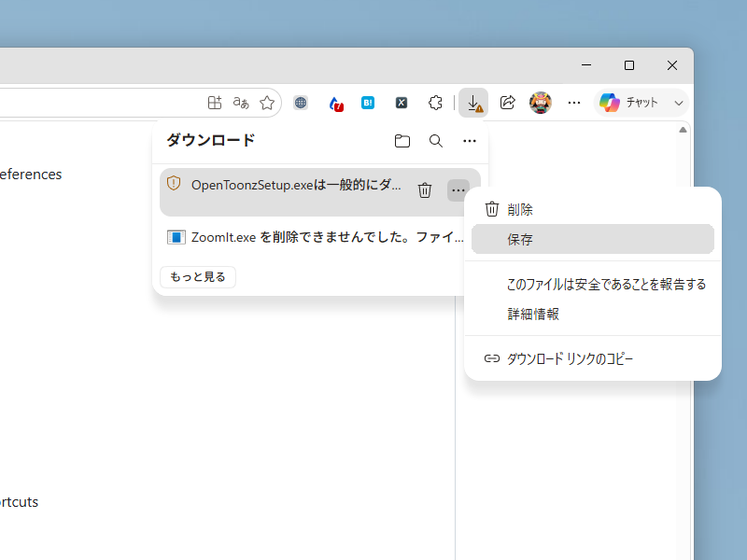
Task: Click the split screen icon in address bar
Action: click(x=215, y=103)
